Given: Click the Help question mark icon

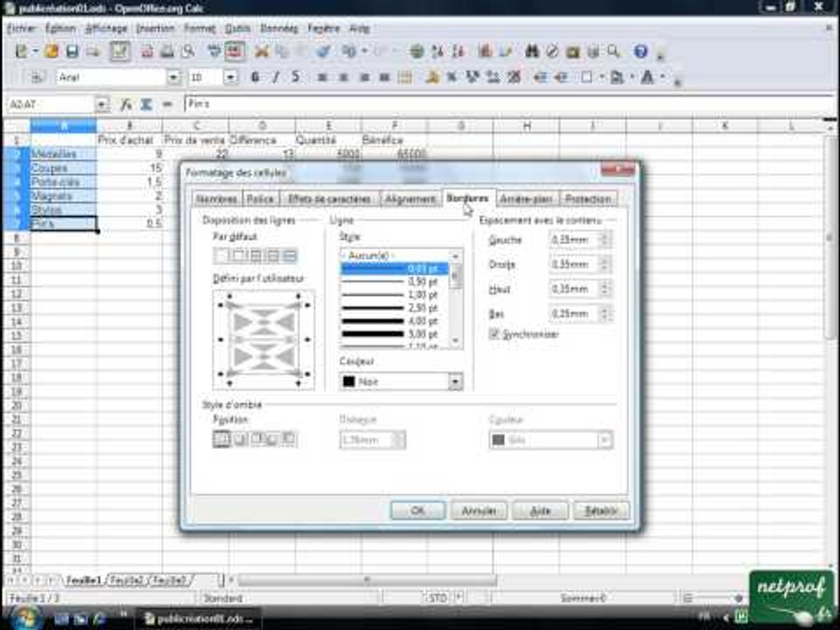Looking at the screenshot, I should coord(640,52).
